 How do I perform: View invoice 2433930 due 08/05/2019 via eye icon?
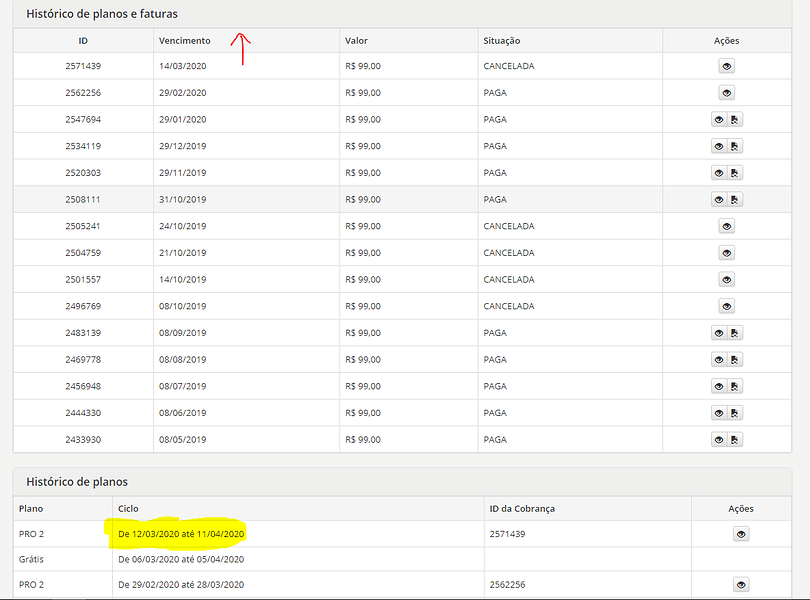coord(719,440)
